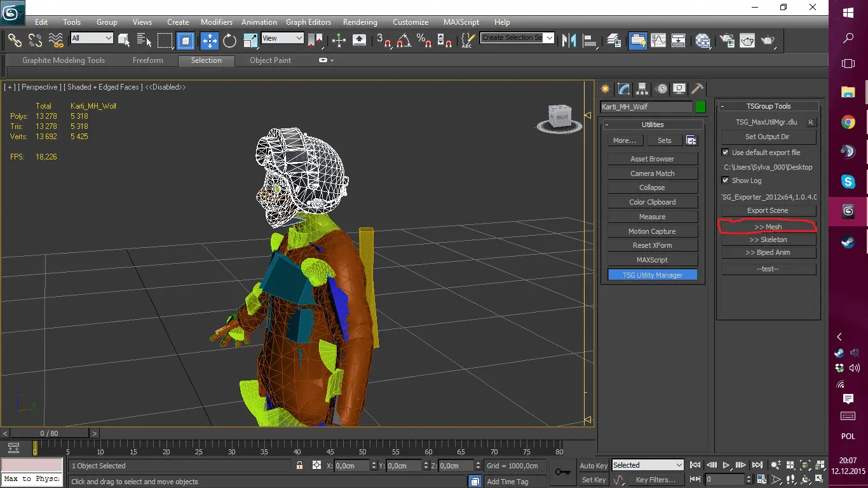Open the Selected key filter dropdown
The width and height of the screenshot is (868, 488).
click(x=647, y=465)
